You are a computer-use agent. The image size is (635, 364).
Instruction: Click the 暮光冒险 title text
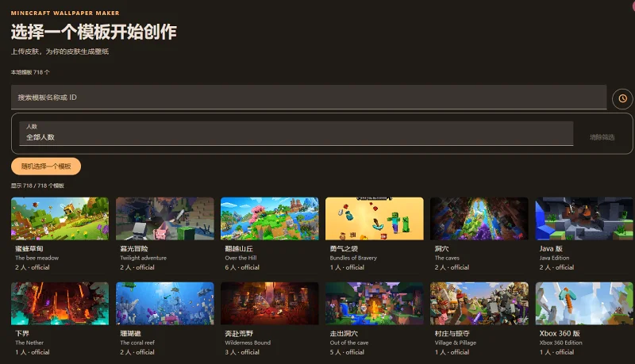(x=134, y=248)
